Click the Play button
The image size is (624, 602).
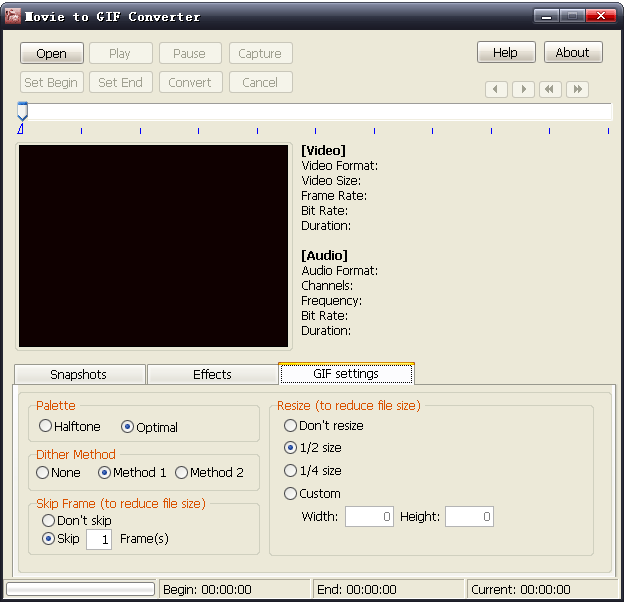pos(121,53)
